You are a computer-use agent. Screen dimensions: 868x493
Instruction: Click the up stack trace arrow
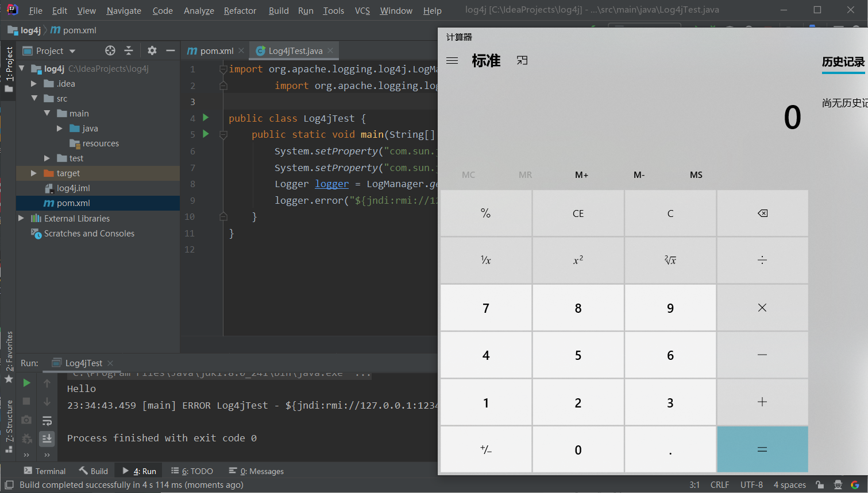47,383
